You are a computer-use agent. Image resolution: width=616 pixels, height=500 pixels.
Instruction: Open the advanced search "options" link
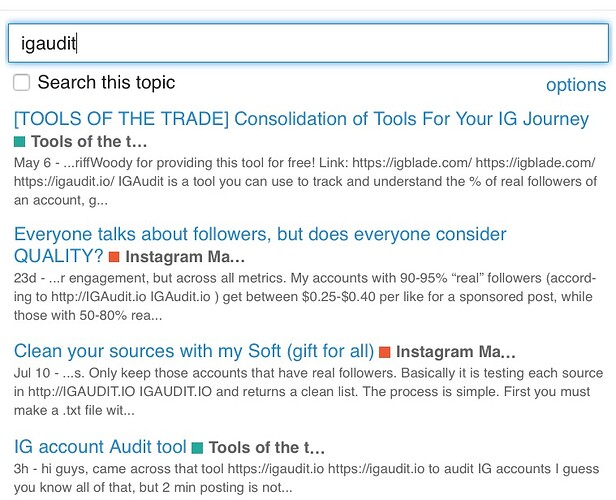576,85
